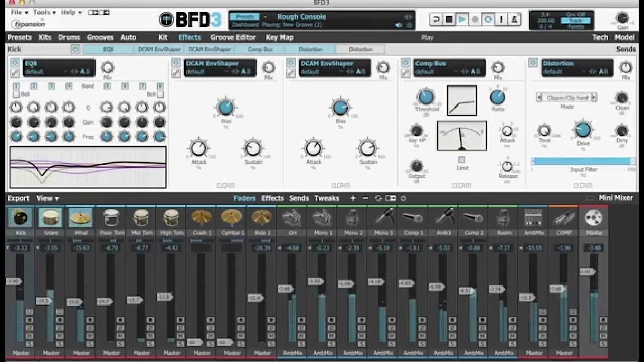Open the Key Map tab
Image resolution: width=644 pixels, height=362 pixels.
[279, 37]
